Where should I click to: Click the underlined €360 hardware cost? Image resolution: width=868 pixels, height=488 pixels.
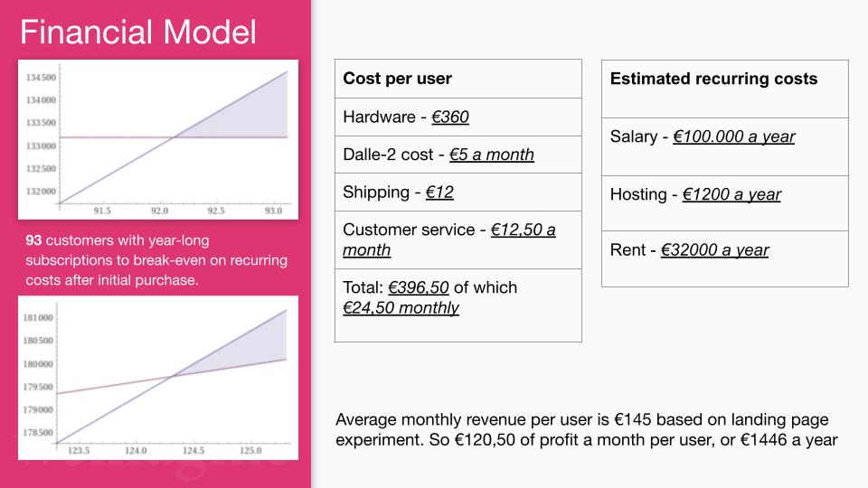click(x=450, y=117)
